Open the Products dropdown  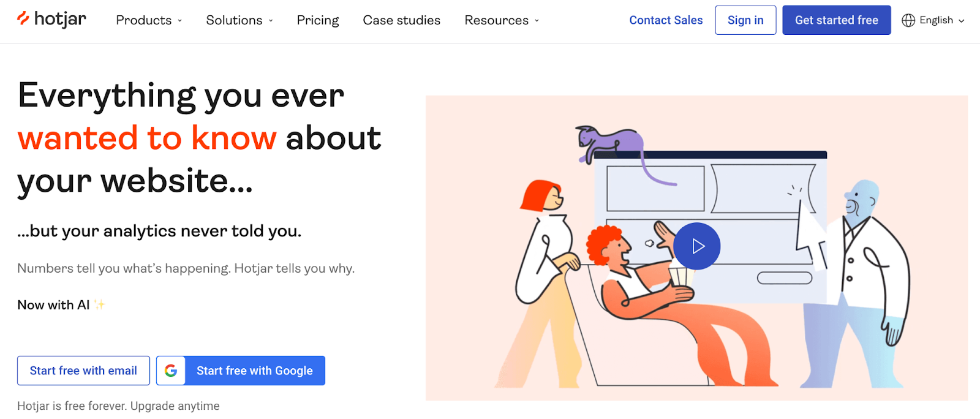click(148, 20)
